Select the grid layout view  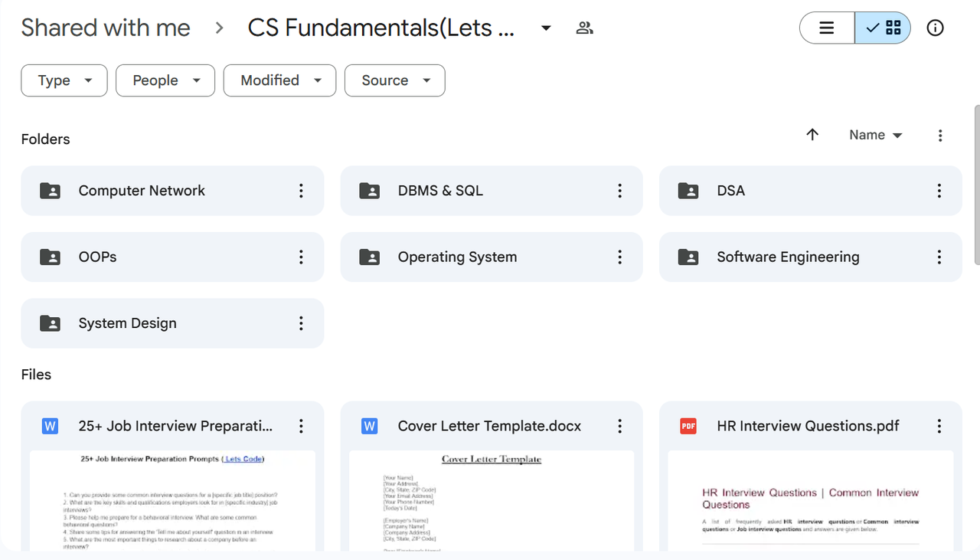[x=883, y=28]
